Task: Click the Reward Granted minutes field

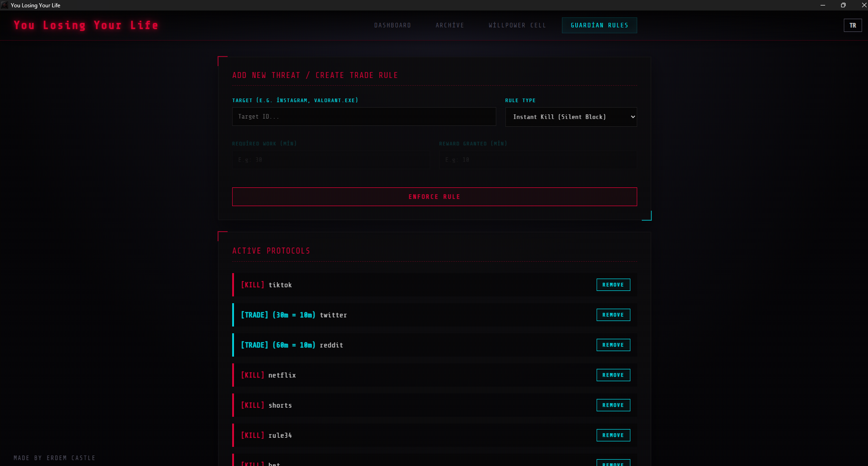Action: [x=538, y=160]
